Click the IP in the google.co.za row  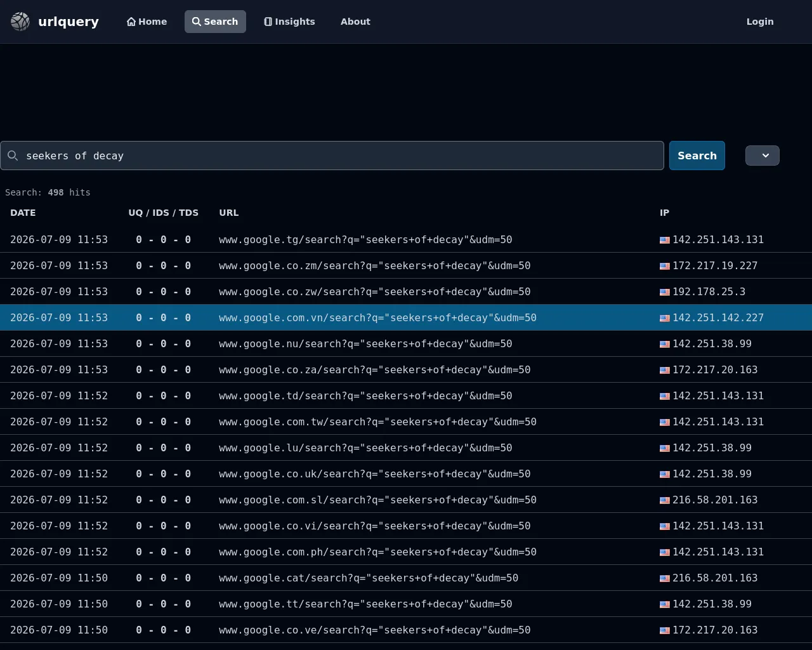point(715,370)
